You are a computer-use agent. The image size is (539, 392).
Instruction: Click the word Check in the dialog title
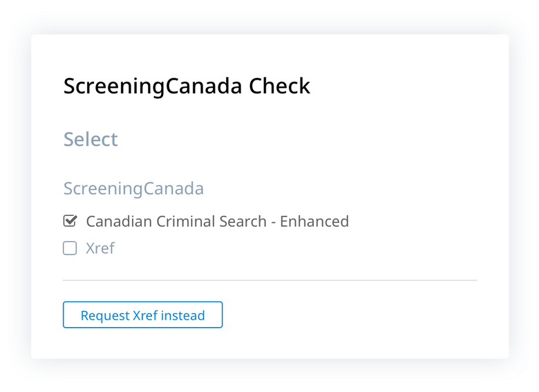(x=279, y=86)
